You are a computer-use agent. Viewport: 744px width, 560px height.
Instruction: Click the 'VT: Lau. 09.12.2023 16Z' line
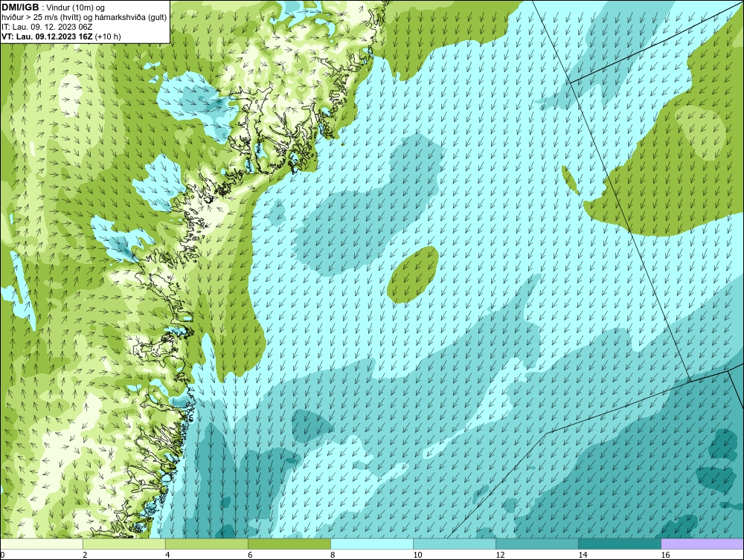coord(48,36)
